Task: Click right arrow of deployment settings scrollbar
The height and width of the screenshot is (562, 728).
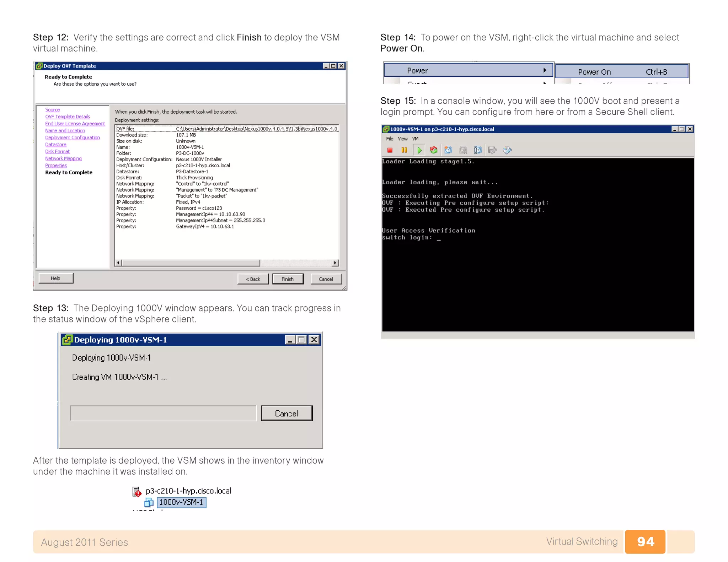Action: [x=335, y=263]
